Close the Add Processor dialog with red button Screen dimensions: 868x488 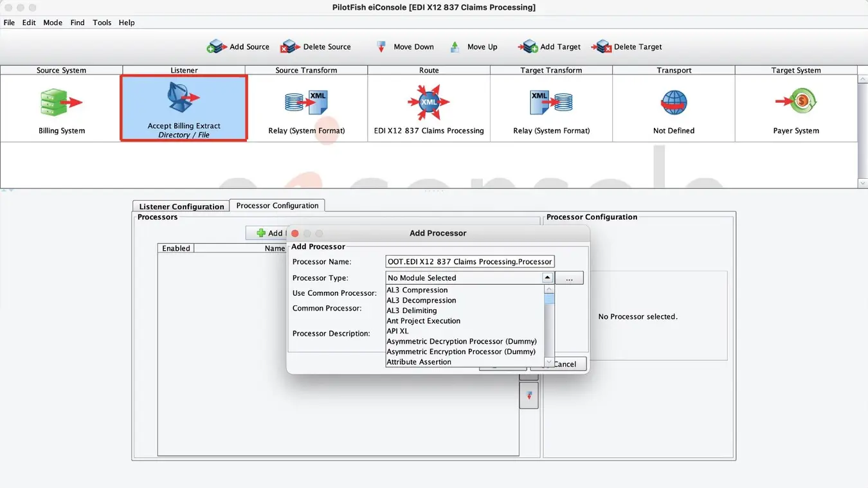pos(295,233)
